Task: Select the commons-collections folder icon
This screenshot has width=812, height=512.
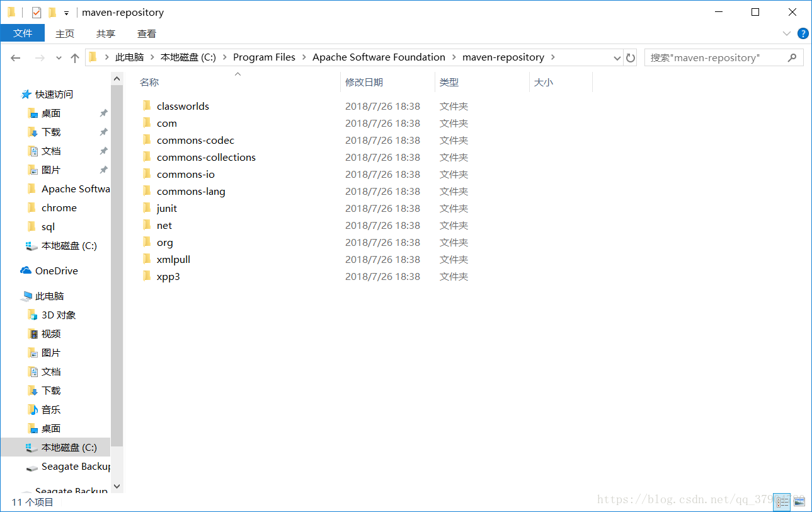Action: click(147, 157)
